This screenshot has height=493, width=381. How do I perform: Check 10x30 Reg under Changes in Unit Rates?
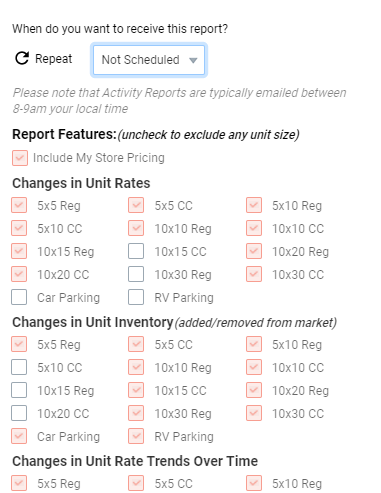click(136, 274)
